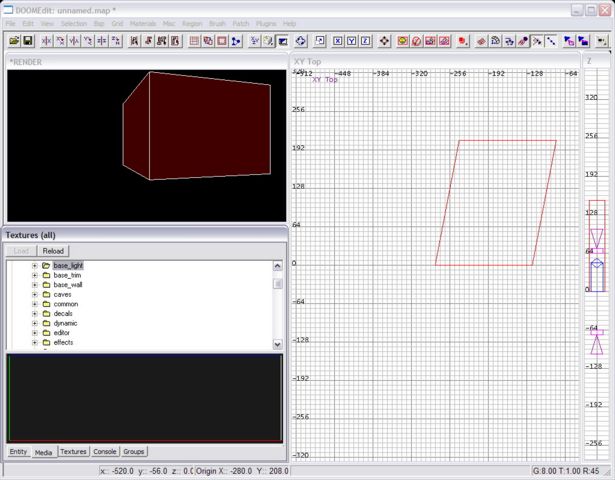Expand the caves folder node
Image resolution: width=615 pixels, height=480 pixels.
click(35, 295)
